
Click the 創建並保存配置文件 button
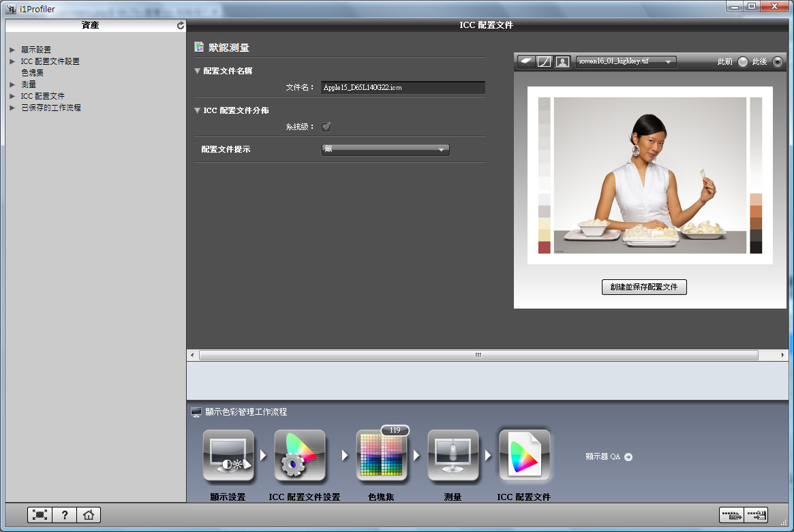click(x=644, y=287)
